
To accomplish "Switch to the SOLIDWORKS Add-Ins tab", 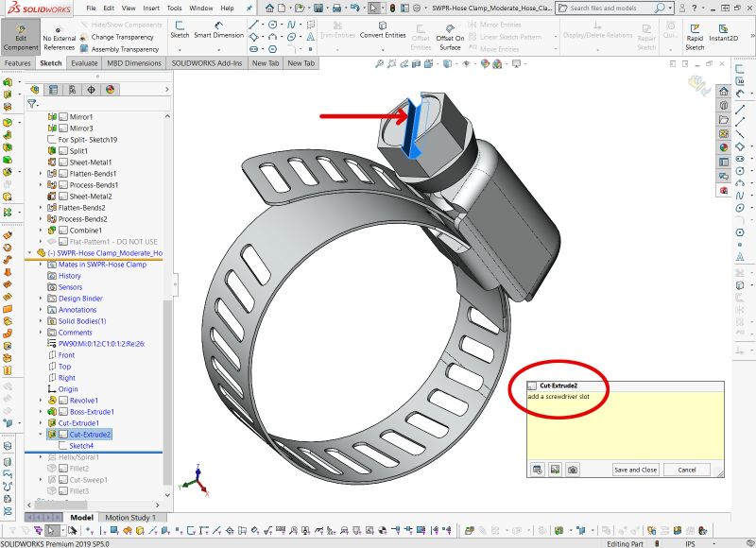I will (x=207, y=63).
